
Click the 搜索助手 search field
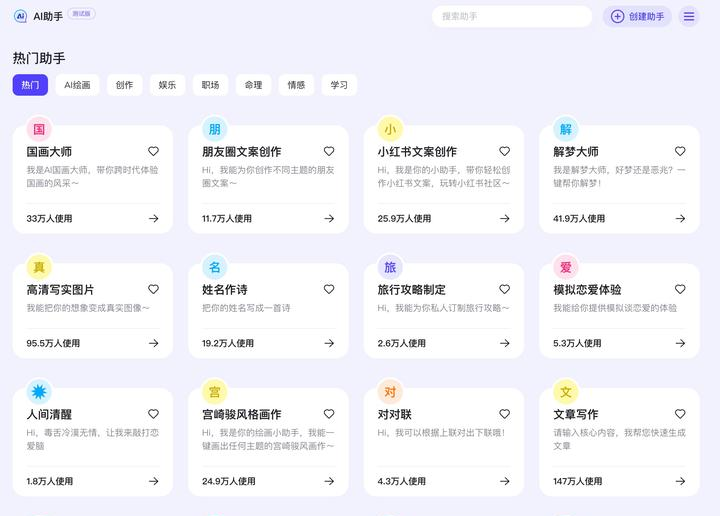pos(511,16)
